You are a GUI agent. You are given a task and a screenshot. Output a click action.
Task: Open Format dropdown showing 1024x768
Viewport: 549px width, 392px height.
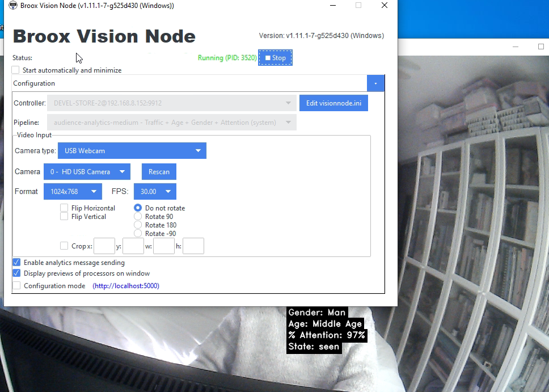click(73, 192)
